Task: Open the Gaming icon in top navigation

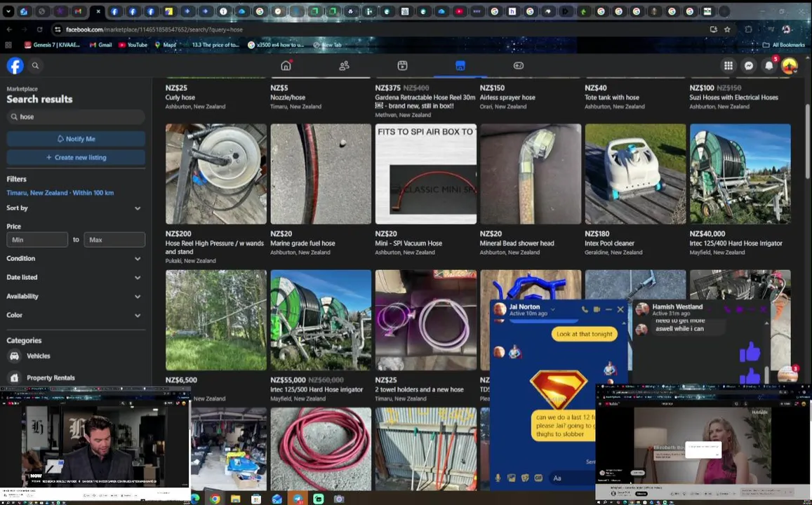Action: point(519,65)
